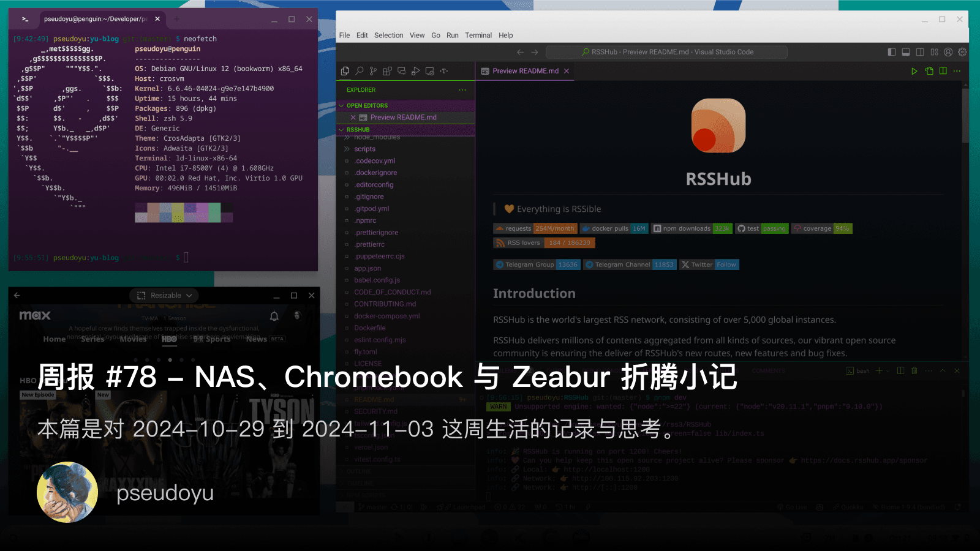The image size is (980, 551).
Task: Open .puppeteerrc.cjs in Explorer
Action: (380, 257)
